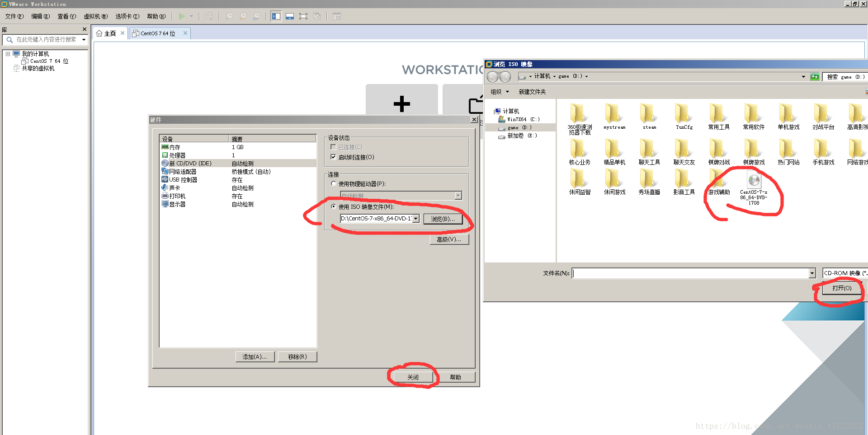Collapse the 我的计算机 tree node
This screenshot has height=435, width=868.
point(8,54)
